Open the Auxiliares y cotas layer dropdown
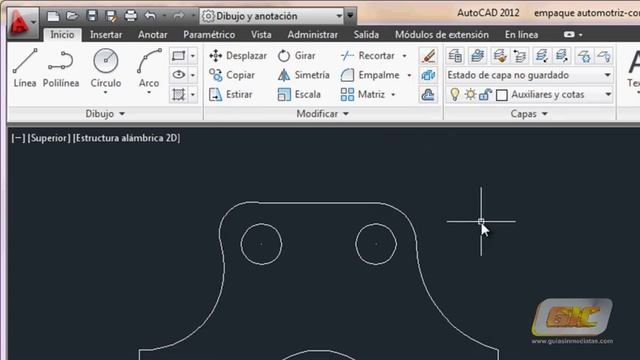 (608, 95)
